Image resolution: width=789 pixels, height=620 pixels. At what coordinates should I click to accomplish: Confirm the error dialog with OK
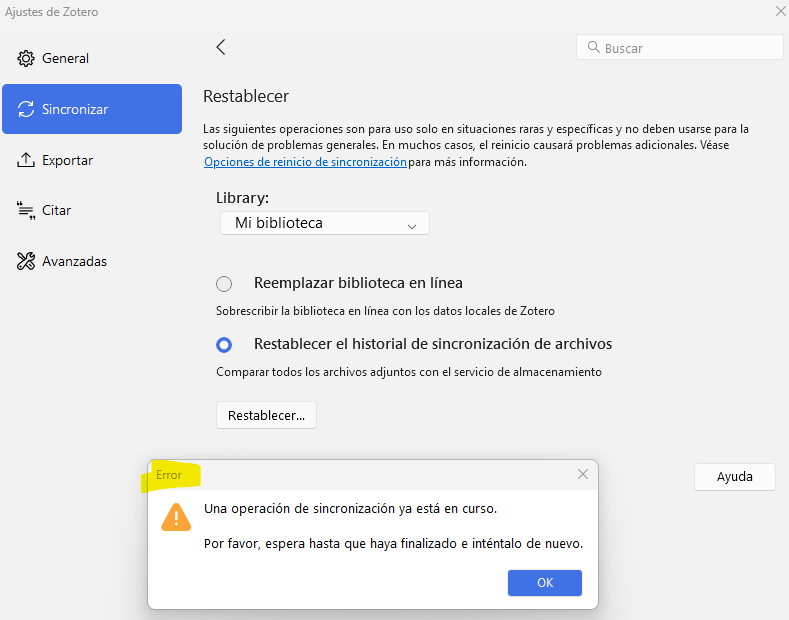coord(545,583)
